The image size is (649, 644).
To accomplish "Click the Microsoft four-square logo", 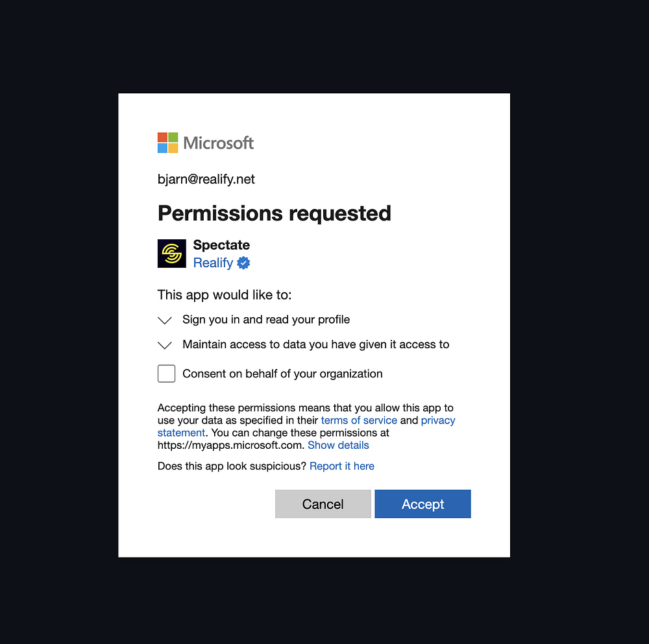I will click(167, 143).
